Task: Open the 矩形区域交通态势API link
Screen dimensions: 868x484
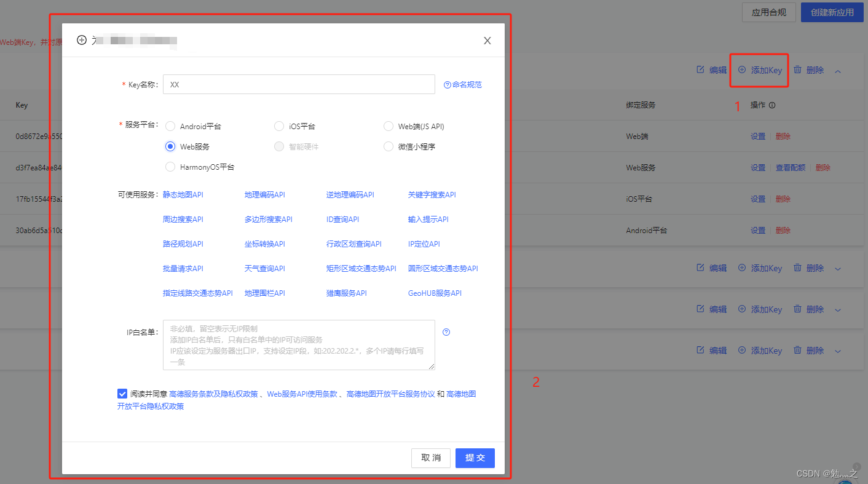Action: click(361, 268)
